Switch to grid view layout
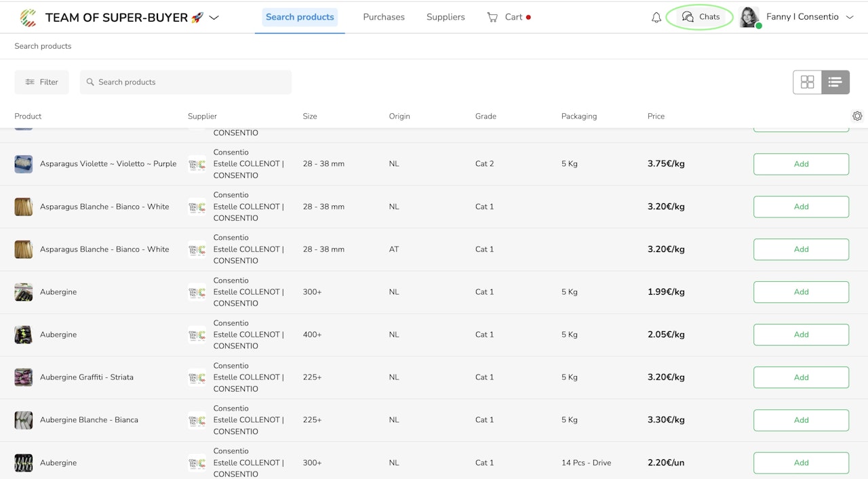Viewport: 868px width, 479px height. click(x=807, y=82)
